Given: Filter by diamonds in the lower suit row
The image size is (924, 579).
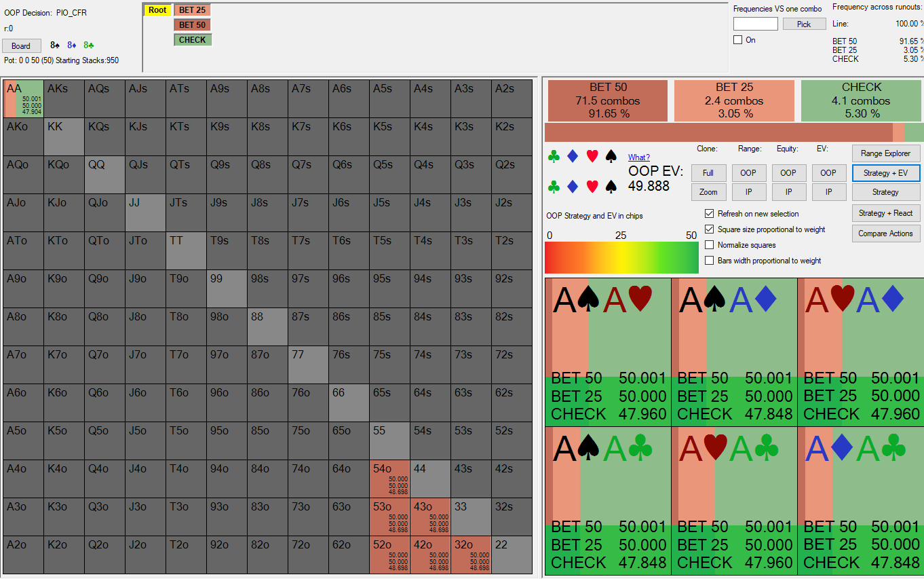Looking at the screenshot, I should [573, 186].
